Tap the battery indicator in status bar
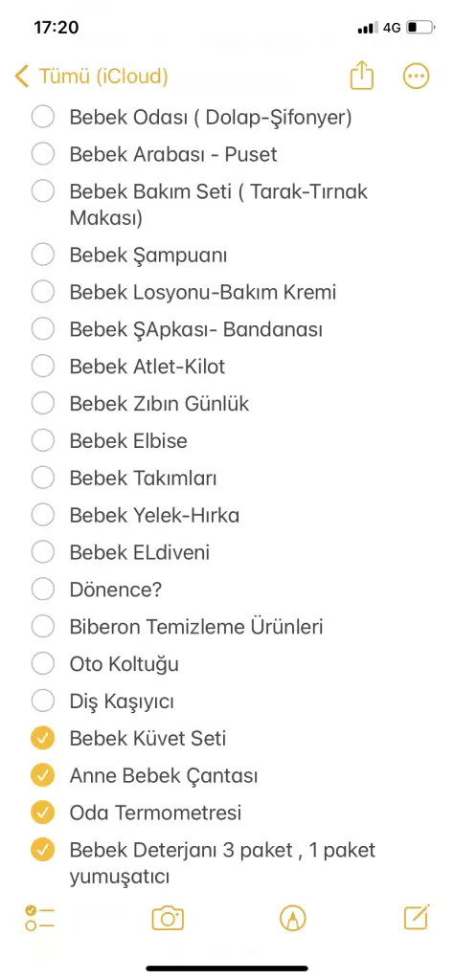The height and width of the screenshot is (980, 454). [420, 28]
